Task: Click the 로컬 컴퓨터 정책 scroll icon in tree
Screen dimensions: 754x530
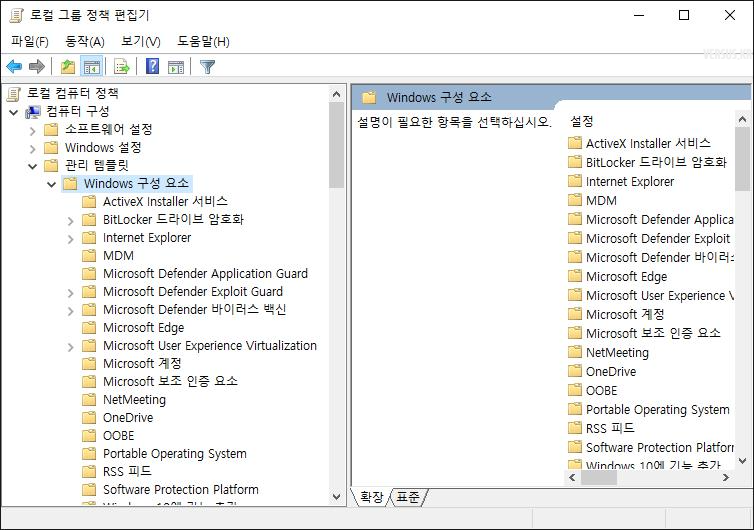Action: (14, 93)
